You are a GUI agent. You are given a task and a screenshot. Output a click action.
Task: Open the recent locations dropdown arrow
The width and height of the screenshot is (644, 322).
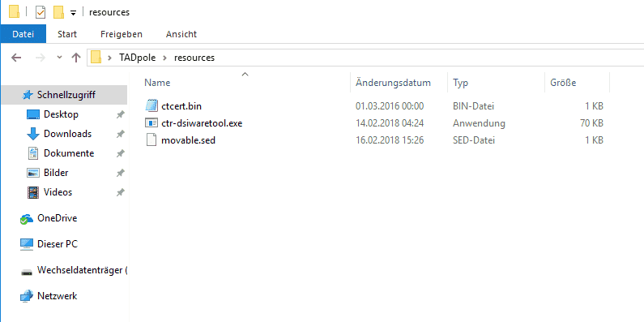pos(60,57)
